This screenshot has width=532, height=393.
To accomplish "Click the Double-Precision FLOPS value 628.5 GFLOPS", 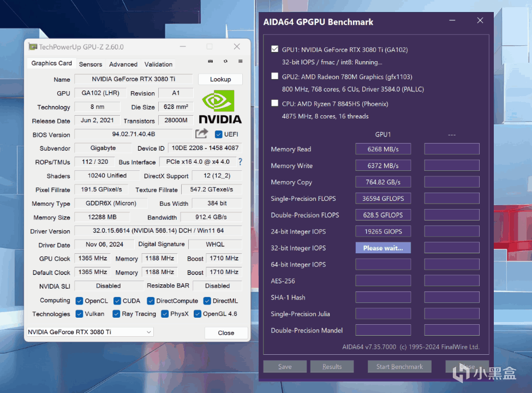I will pos(383,215).
